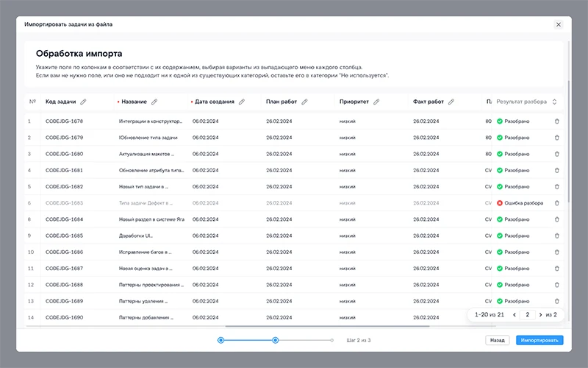The width and height of the screenshot is (588, 368).
Task: Edit the Приоритет column mapping
Action: click(376, 102)
